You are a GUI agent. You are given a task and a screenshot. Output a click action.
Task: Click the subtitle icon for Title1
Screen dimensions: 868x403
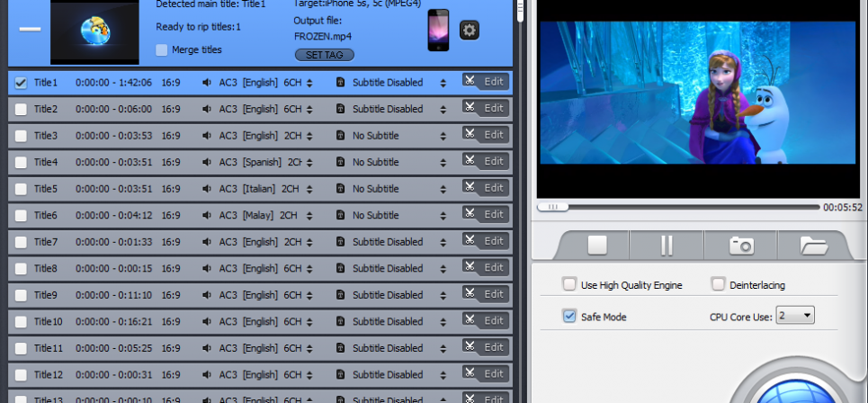click(x=340, y=83)
